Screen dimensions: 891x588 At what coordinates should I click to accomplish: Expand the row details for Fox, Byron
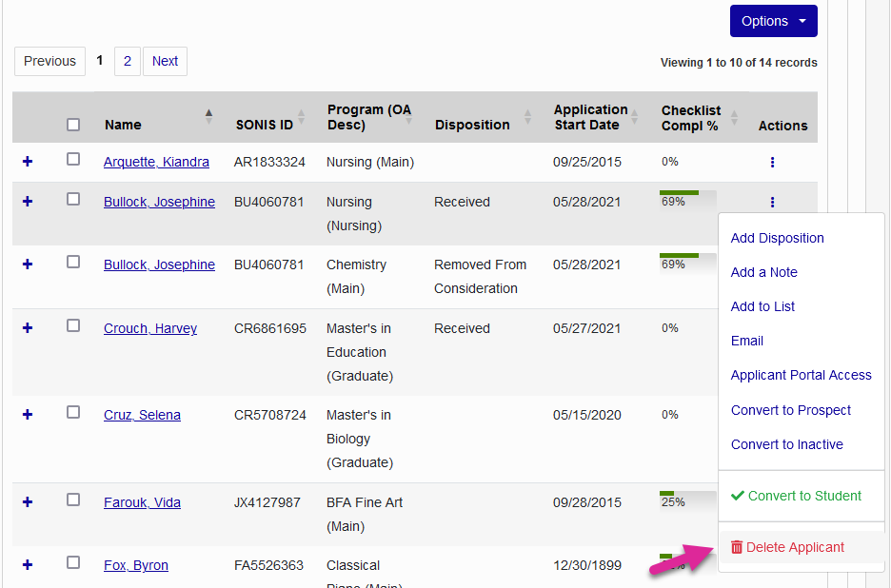pyautogui.click(x=27, y=565)
